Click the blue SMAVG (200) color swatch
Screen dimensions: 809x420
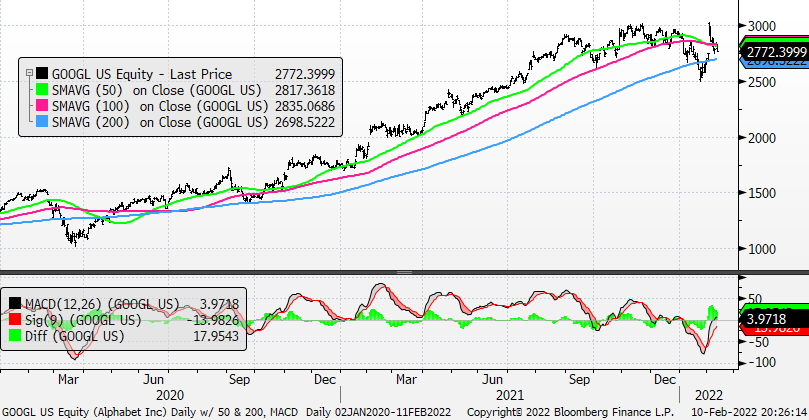[42, 122]
